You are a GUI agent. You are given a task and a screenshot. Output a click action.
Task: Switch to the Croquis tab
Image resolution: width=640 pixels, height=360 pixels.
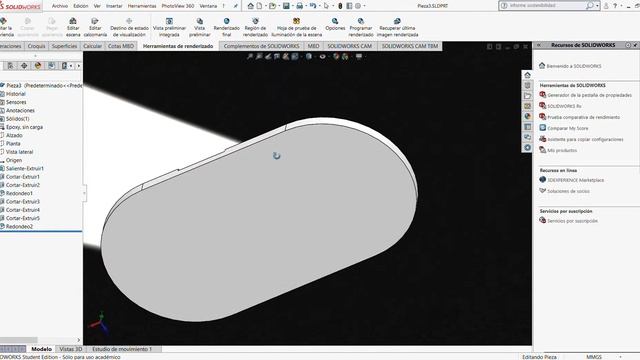(36, 46)
